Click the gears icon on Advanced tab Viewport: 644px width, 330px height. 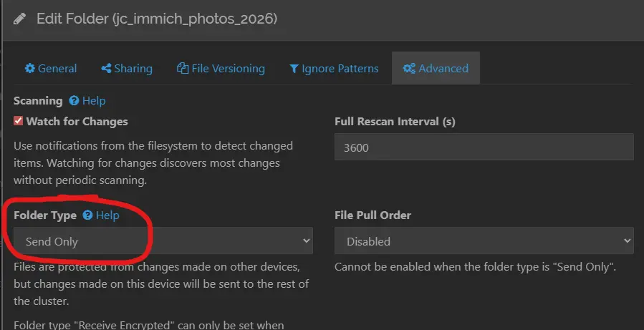point(409,69)
